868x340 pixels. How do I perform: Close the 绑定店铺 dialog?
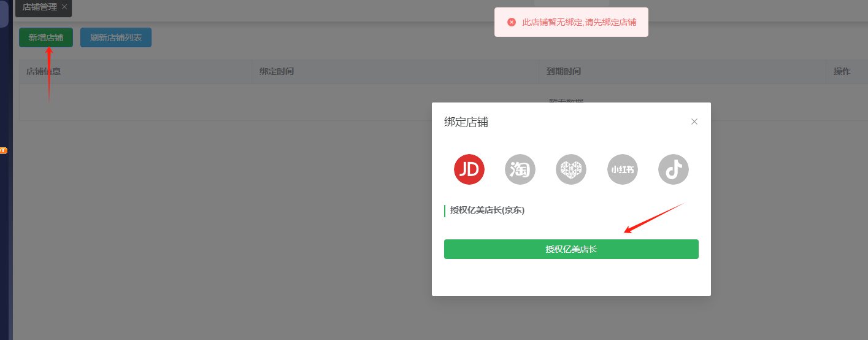click(694, 122)
